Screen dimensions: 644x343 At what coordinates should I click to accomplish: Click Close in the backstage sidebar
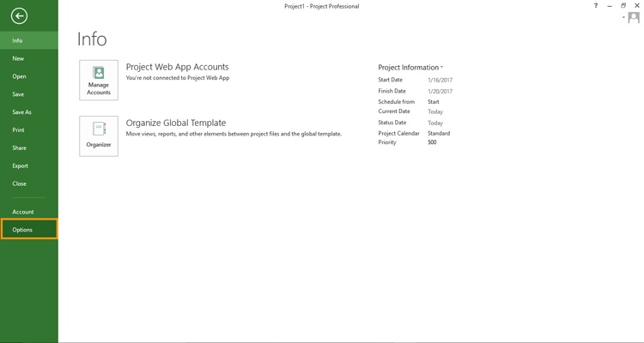(29, 184)
